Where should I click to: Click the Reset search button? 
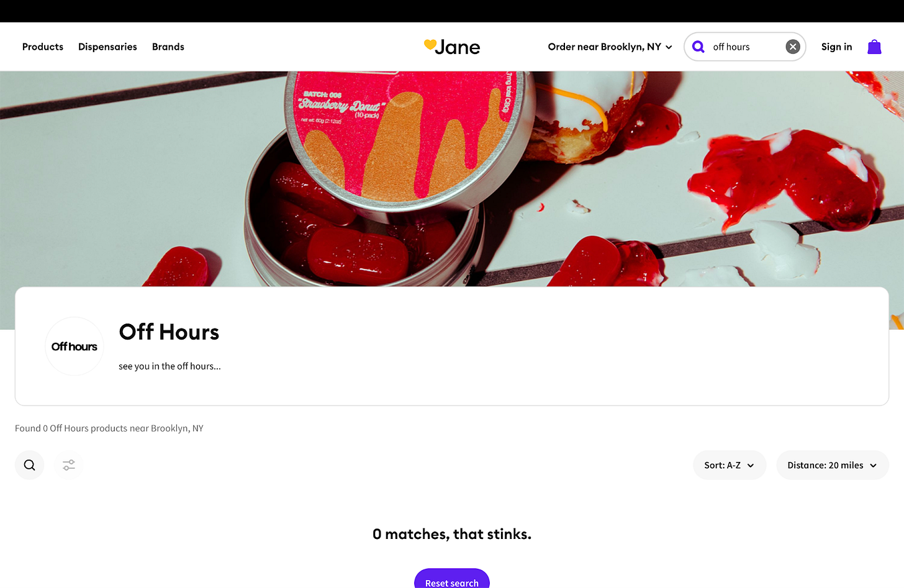pos(452,579)
